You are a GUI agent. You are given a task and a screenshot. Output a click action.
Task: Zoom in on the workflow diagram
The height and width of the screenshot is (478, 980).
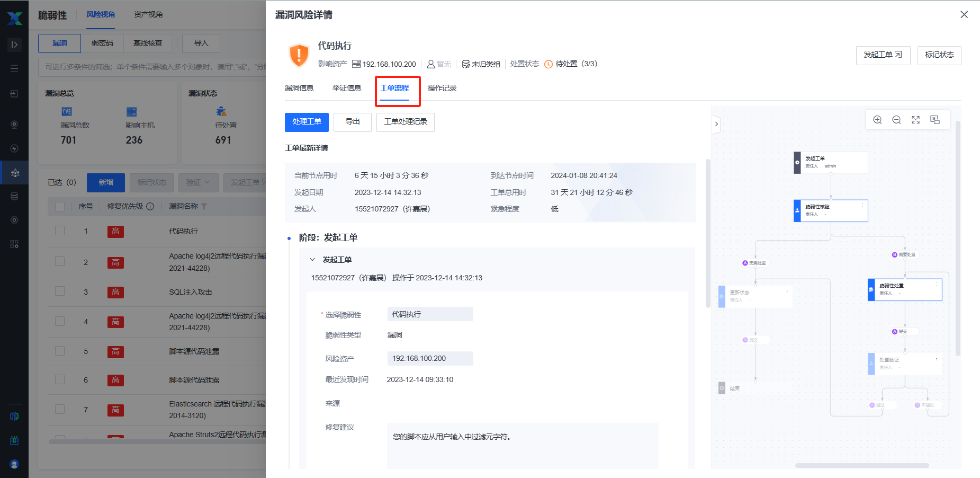point(877,120)
